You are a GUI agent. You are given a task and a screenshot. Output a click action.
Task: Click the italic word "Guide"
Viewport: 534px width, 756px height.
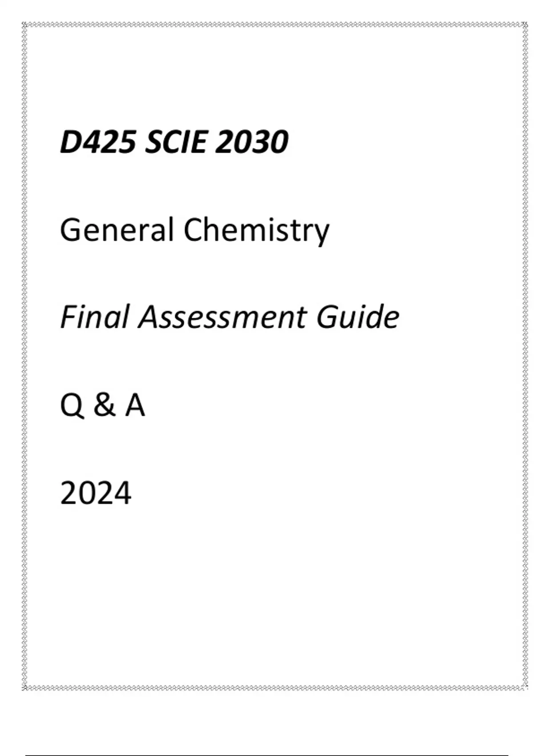pyautogui.click(x=358, y=317)
